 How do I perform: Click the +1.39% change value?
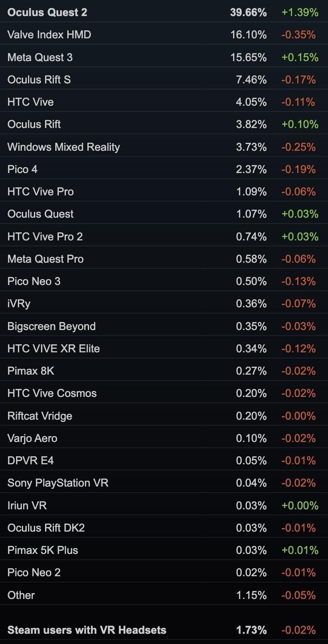(x=300, y=12)
